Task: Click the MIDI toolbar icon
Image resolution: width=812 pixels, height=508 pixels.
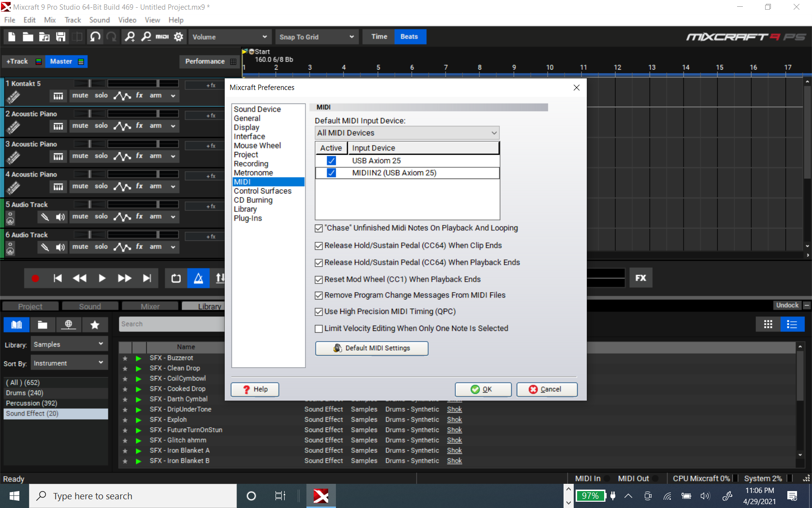Action: (162, 37)
